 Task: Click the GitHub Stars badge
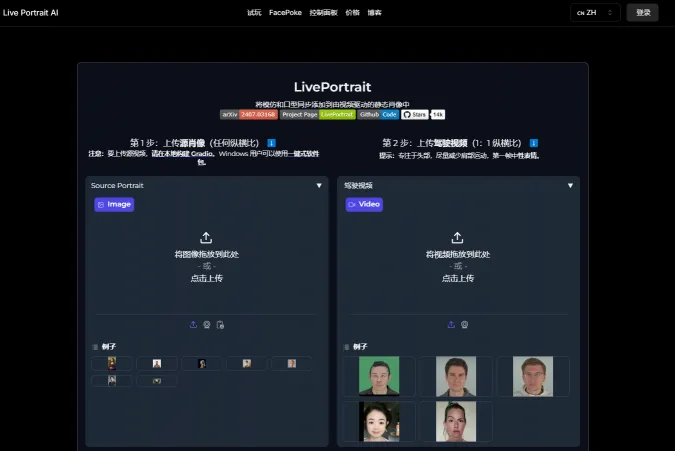tap(415, 114)
